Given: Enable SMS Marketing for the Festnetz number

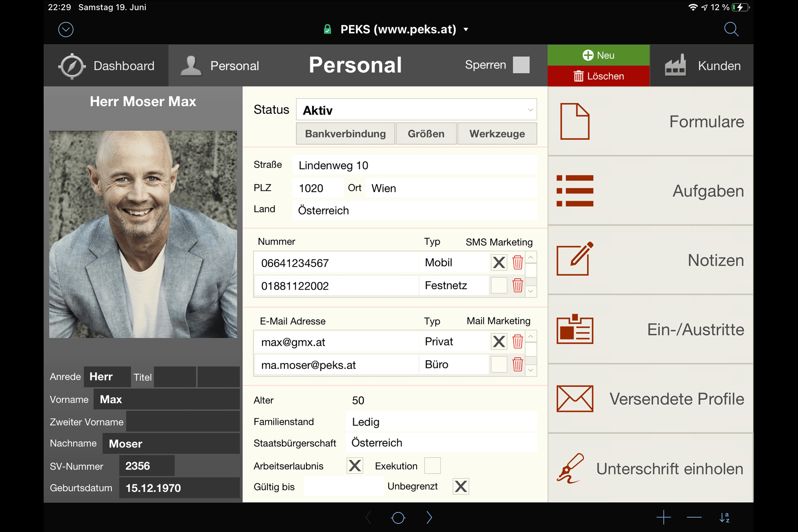Looking at the screenshot, I should click(499, 285).
